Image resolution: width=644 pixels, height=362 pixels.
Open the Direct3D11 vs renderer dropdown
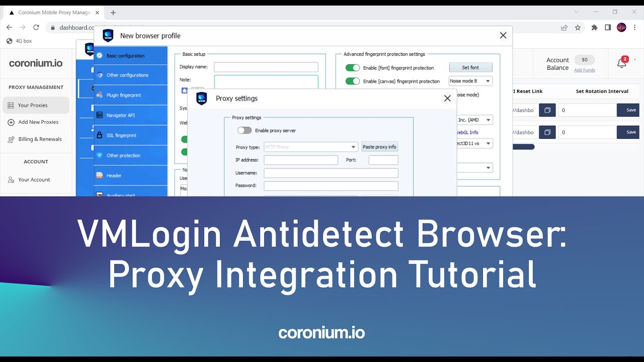(474, 143)
